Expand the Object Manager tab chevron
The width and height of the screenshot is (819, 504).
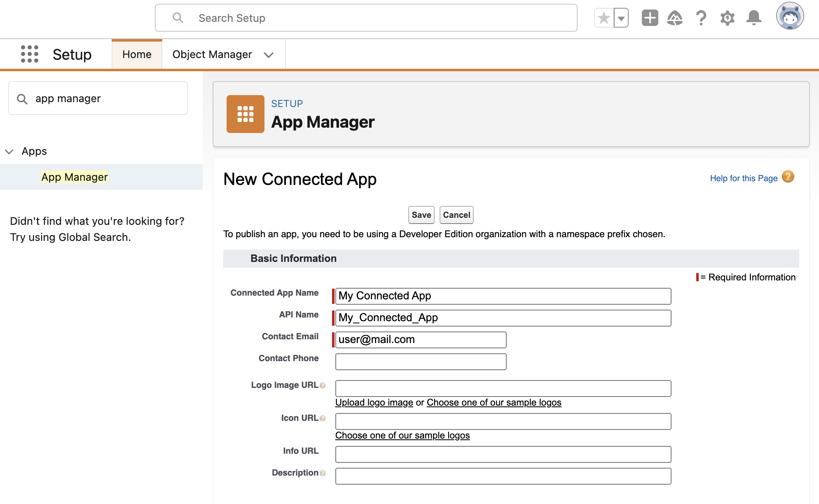[269, 55]
